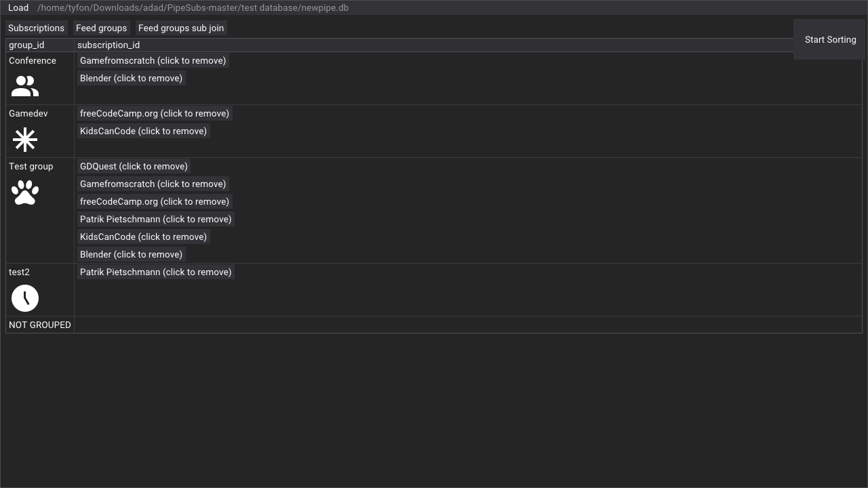Remove Patrik Pietschmann from test2 group
The height and width of the screenshot is (488, 868).
tap(156, 272)
